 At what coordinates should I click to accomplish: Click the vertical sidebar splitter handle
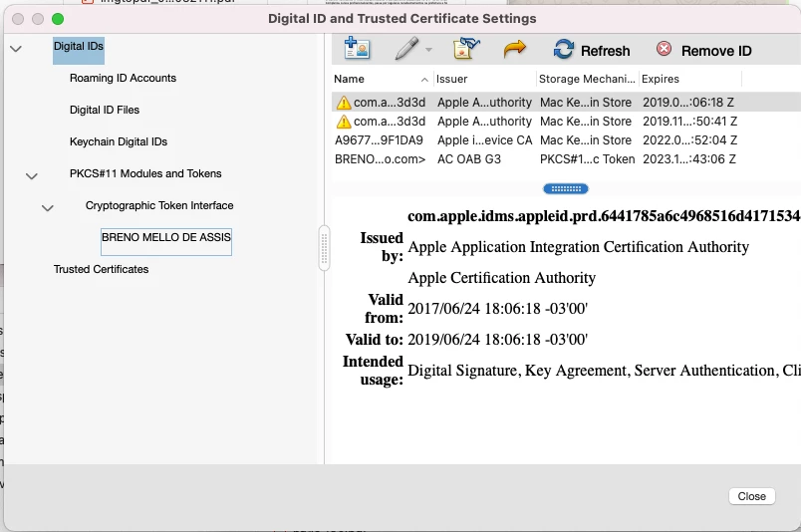click(324, 249)
